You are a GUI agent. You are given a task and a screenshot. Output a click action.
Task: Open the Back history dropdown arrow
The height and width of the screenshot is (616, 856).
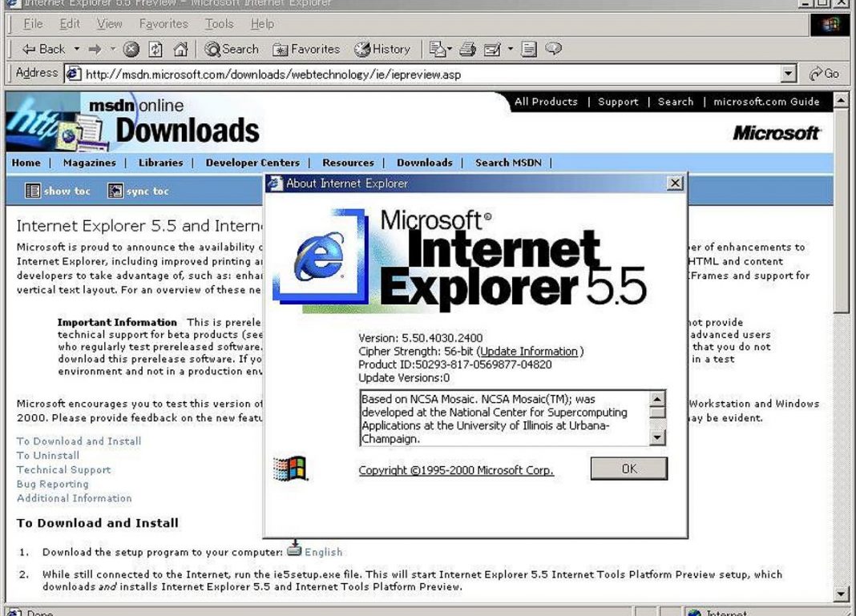tap(77, 49)
